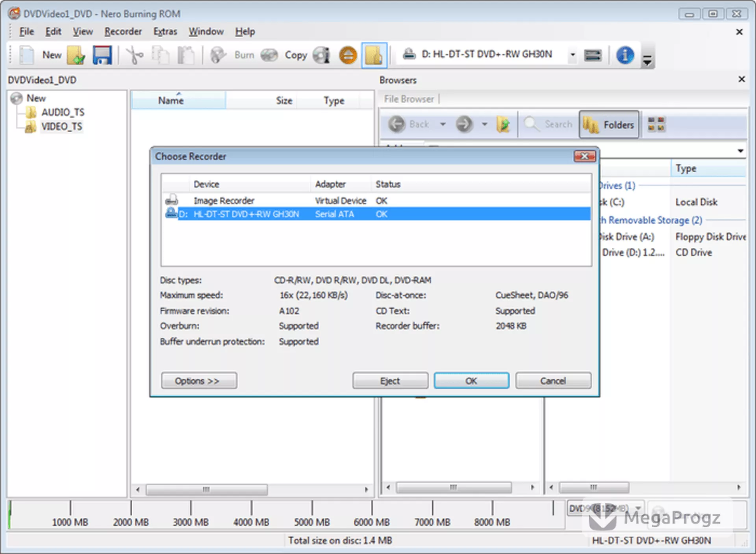
Task: Click the Copy disc icon
Action: click(x=269, y=55)
